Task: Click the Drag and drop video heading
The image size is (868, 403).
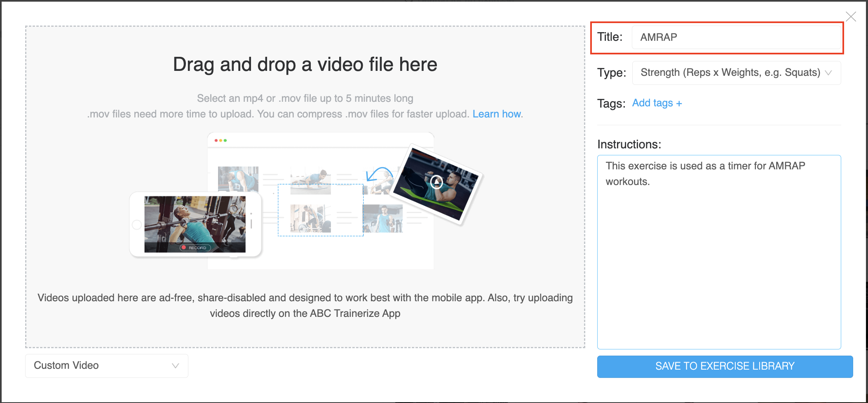Action: click(x=305, y=65)
